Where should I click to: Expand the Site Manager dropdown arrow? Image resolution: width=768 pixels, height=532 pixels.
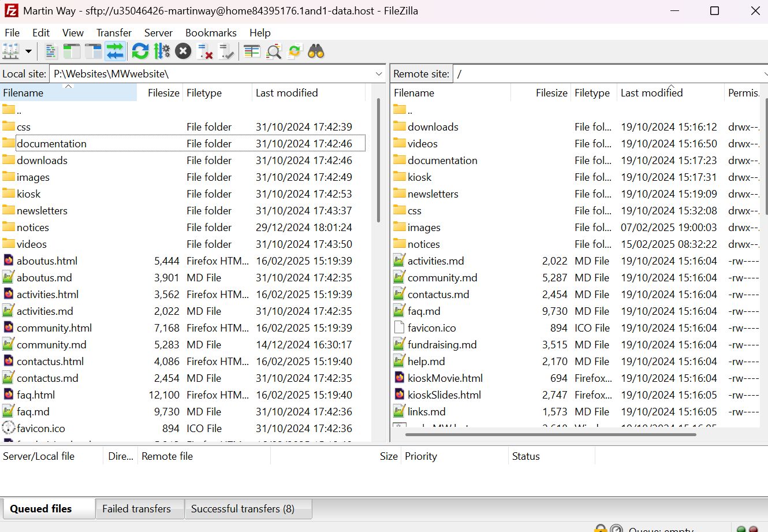[x=28, y=52]
